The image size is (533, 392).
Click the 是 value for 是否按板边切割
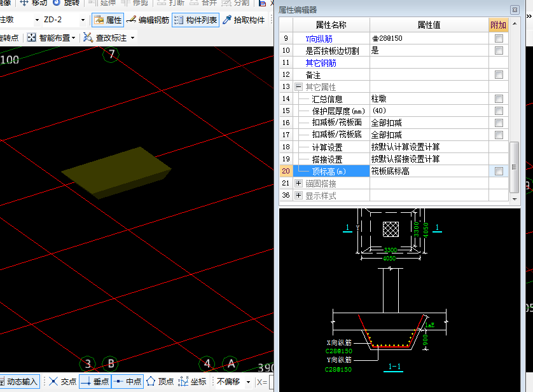(429, 51)
